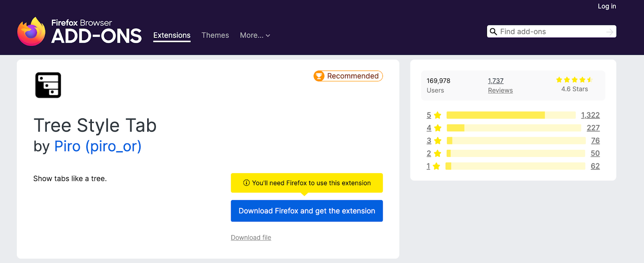The height and width of the screenshot is (263, 644).
Task: Switch to the Extensions tab
Action: point(172,35)
